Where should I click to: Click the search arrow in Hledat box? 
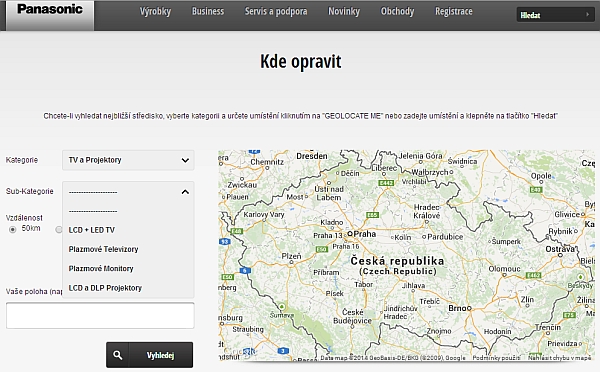pyautogui.click(x=588, y=15)
